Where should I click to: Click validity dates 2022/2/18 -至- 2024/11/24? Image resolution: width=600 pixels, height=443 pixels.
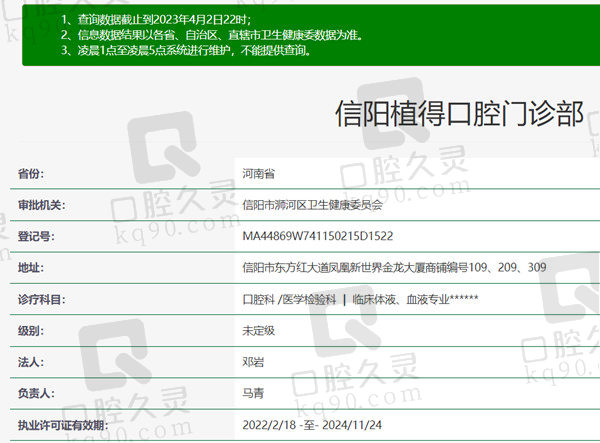(x=312, y=425)
